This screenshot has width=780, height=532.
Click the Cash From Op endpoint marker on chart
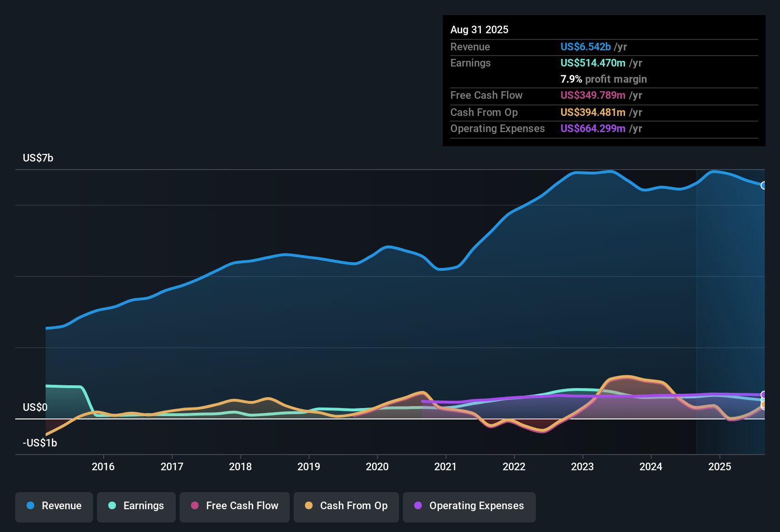763,404
